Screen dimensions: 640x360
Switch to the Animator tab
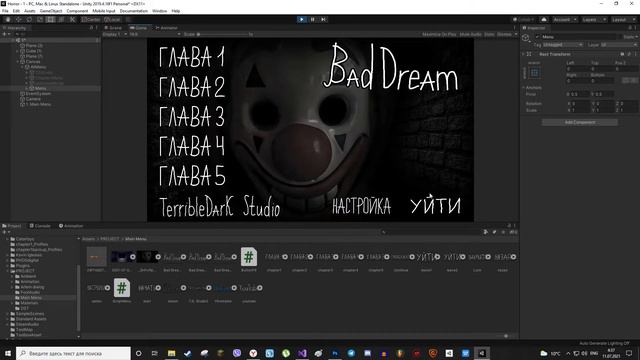click(x=167, y=28)
